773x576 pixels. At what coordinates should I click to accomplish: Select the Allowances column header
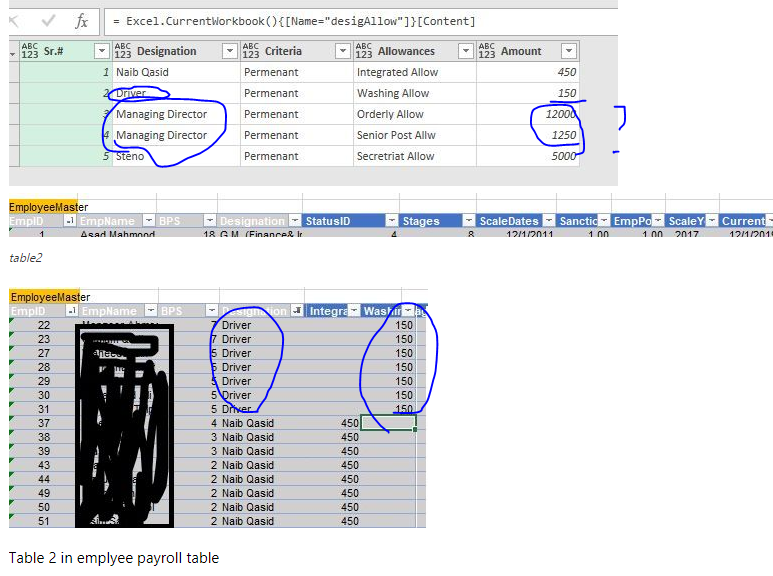pos(415,51)
